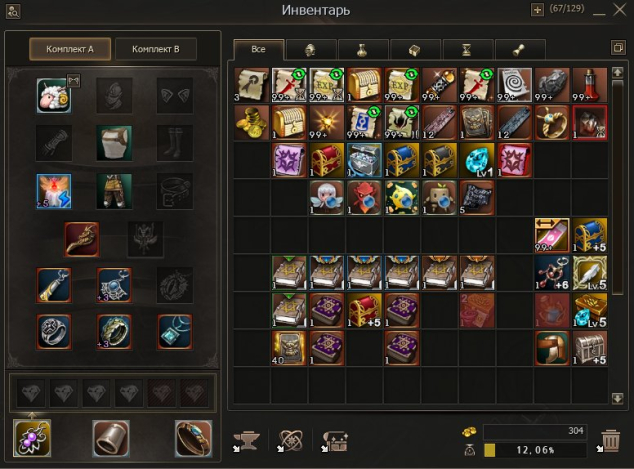Click the scroll down arrow of inventory
The image size is (634, 469).
[617, 398]
